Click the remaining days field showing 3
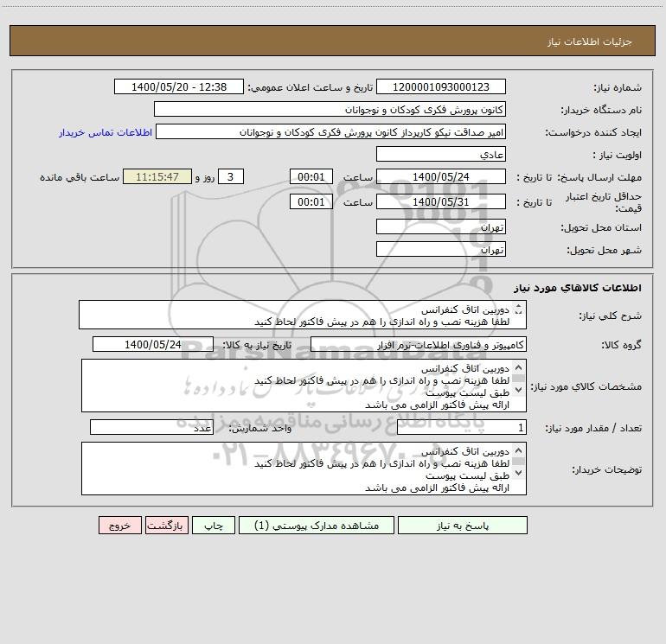 pos(231,176)
